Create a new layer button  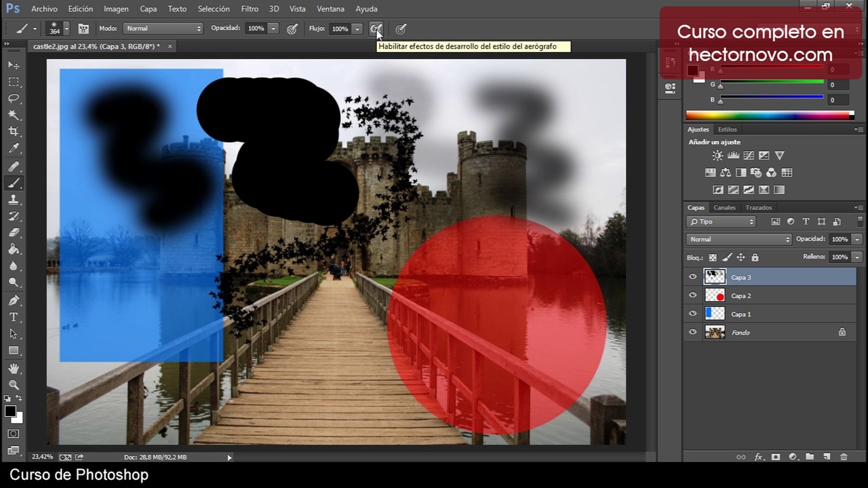827,457
